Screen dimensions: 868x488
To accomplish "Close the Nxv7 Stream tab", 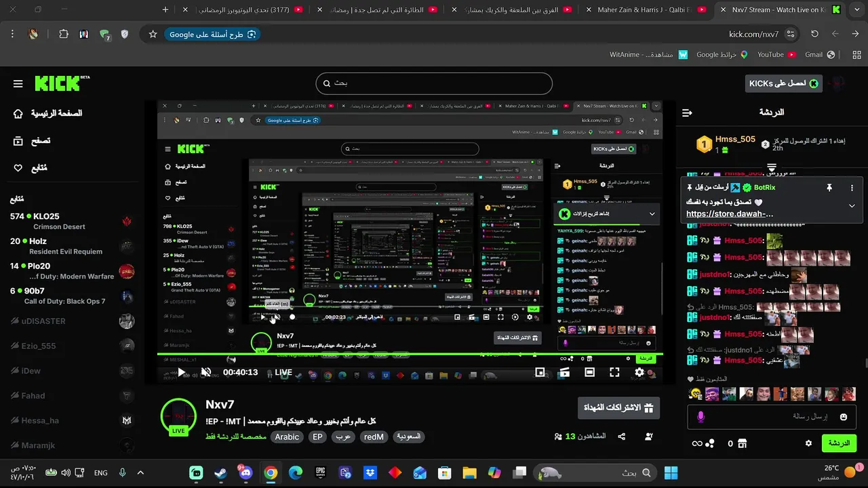I will (724, 9).
